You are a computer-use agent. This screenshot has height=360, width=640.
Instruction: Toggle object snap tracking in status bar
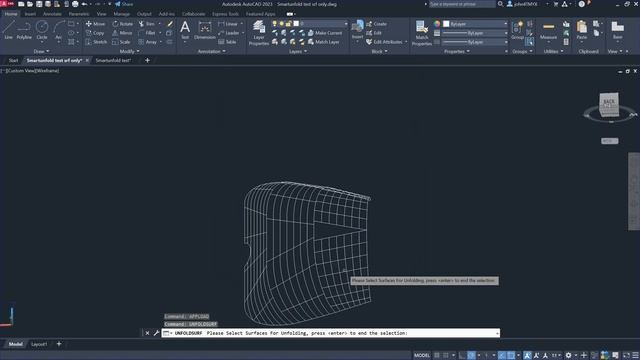502,356
